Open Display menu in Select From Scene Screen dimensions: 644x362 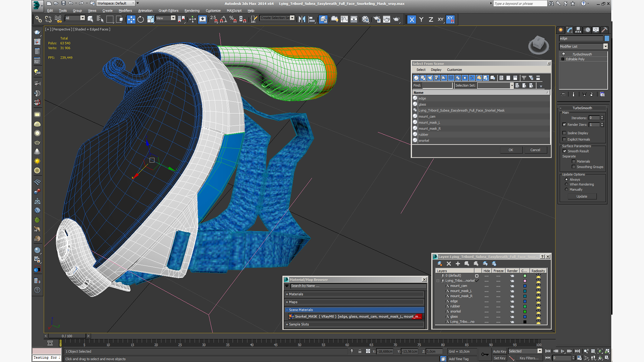436,70
